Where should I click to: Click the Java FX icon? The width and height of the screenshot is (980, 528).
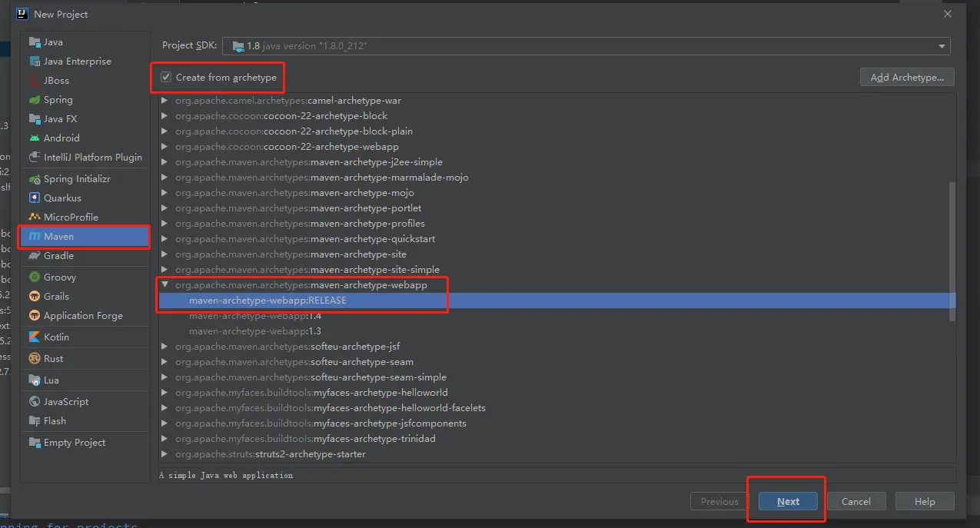click(x=35, y=119)
